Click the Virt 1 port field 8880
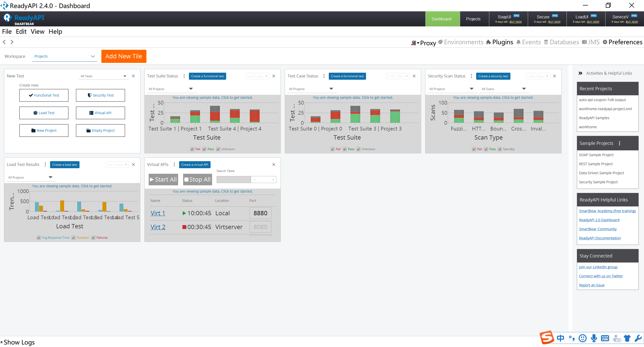Viewport: 644px width, 347px height. (x=260, y=213)
